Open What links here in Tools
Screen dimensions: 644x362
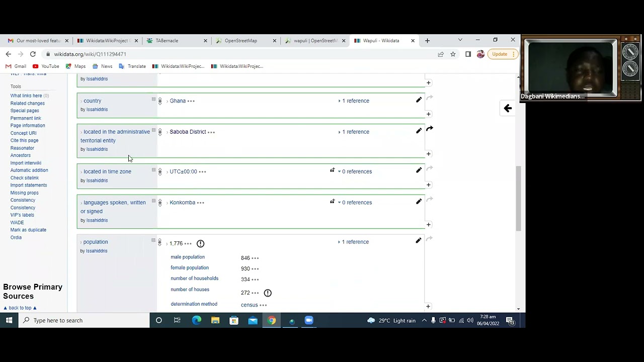(x=26, y=96)
